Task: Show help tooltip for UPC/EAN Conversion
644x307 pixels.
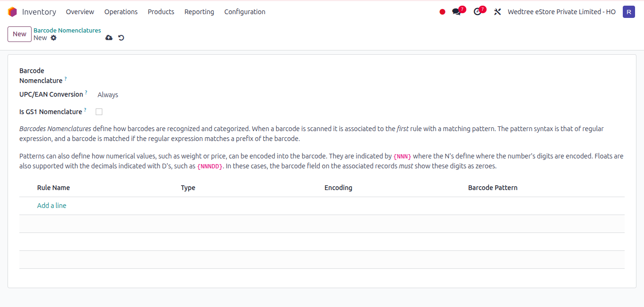Action: tap(86, 92)
